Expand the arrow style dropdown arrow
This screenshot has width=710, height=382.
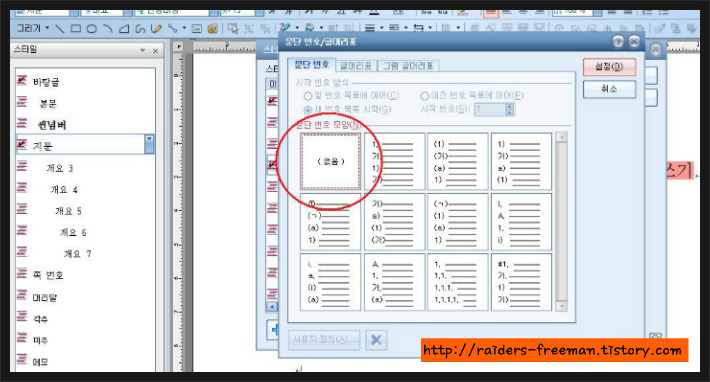coord(431,28)
